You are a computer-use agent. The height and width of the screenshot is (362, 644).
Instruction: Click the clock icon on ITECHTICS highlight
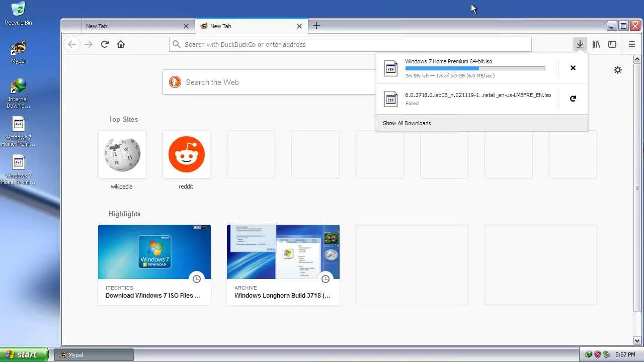(x=197, y=279)
